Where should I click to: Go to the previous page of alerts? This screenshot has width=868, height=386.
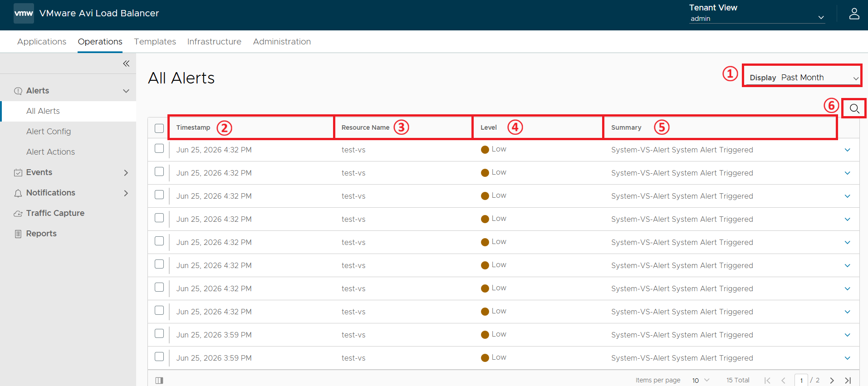783,380
